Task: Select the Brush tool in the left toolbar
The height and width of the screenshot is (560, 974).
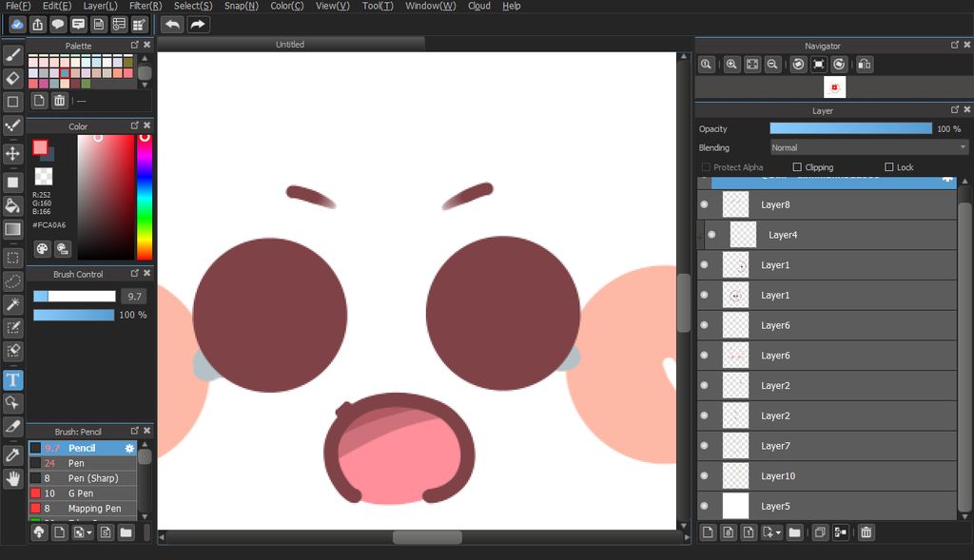Action: tap(13, 55)
